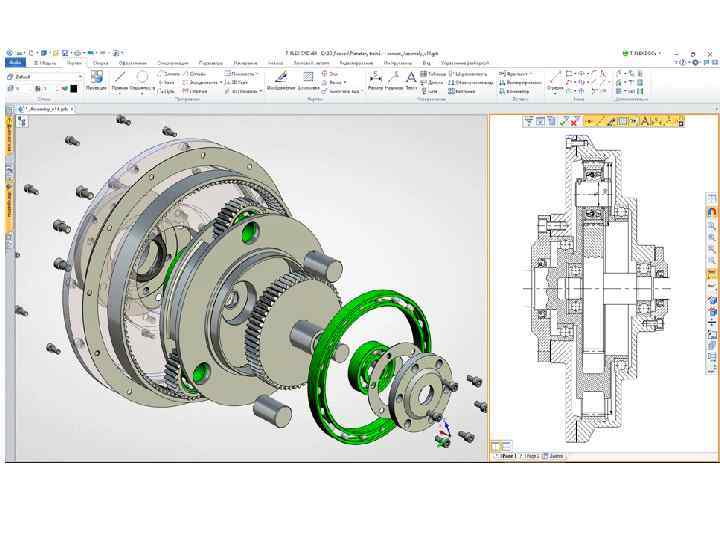Switch to the 3D Модель ribbon tab

coord(45,62)
